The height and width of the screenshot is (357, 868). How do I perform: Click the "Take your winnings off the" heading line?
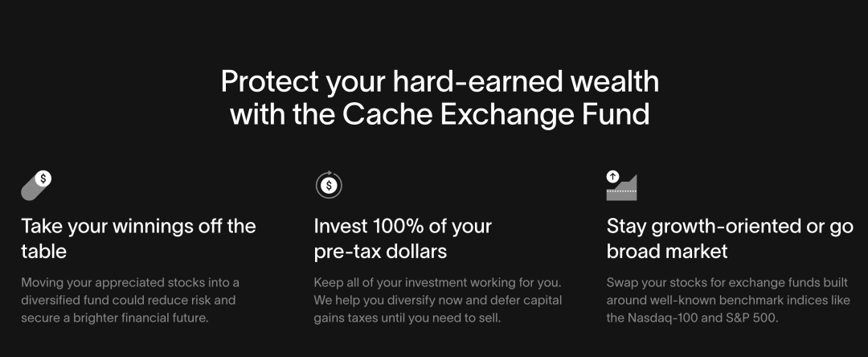pos(138,226)
